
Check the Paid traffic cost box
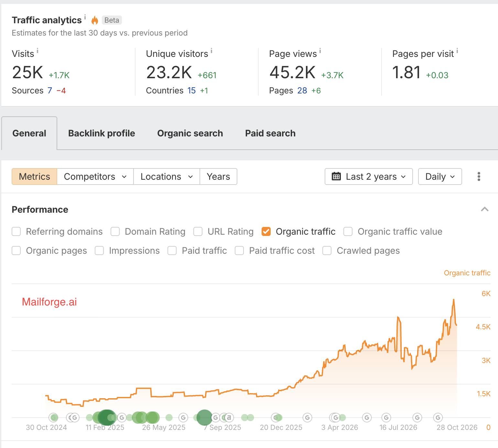point(239,251)
